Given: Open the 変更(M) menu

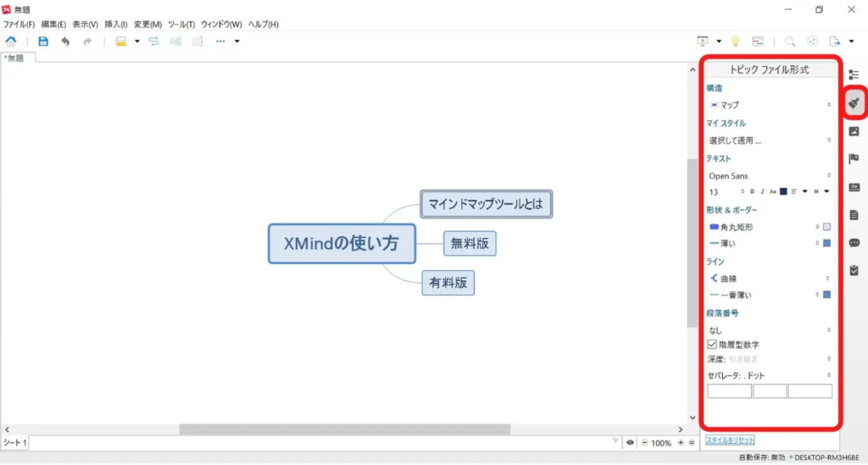Looking at the screenshot, I should click(147, 25).
